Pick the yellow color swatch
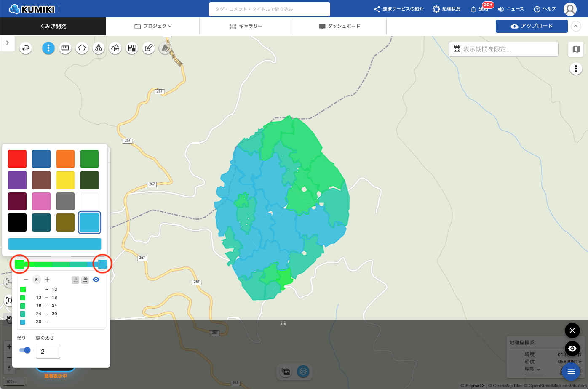This screenshot has height=389, width=588. pyautogui.click(x=65, y=180)
